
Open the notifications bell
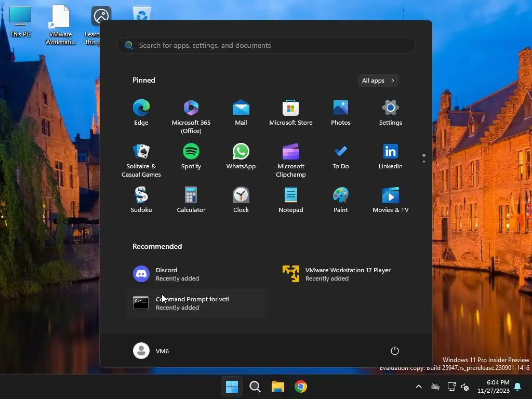518,387
